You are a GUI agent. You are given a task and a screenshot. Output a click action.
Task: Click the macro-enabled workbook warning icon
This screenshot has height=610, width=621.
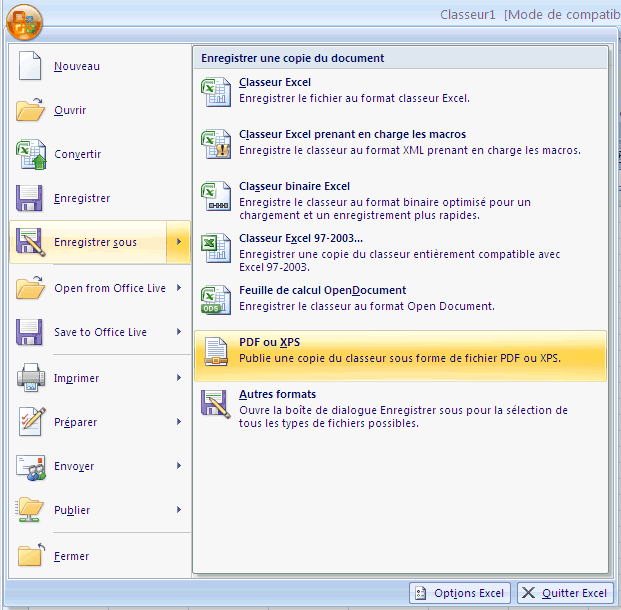click(216, 144)
